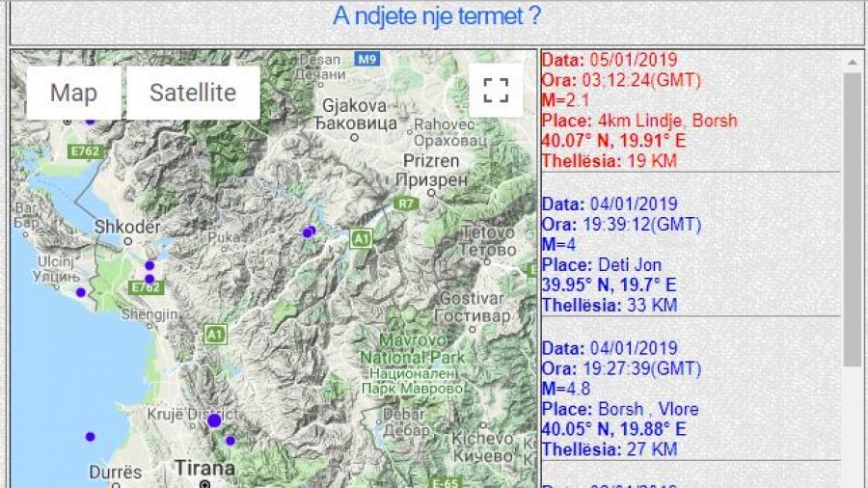Toggle fullscreen view of the map
This screenshot has width=868, height=488.
click(496, 92)
